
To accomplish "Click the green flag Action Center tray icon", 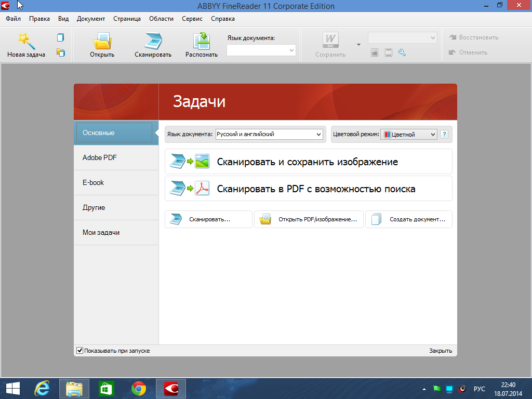I will tap(437, 389).
